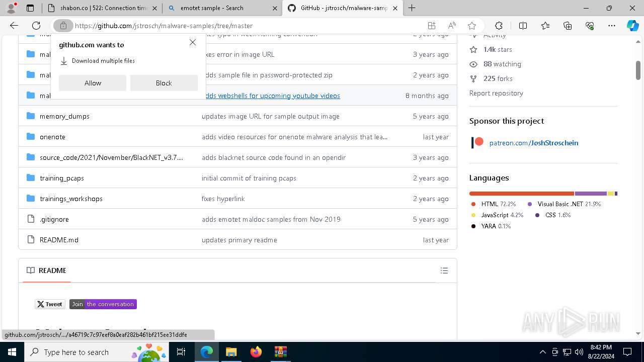Click folder icon next to memory_dumps

(31, 116)
